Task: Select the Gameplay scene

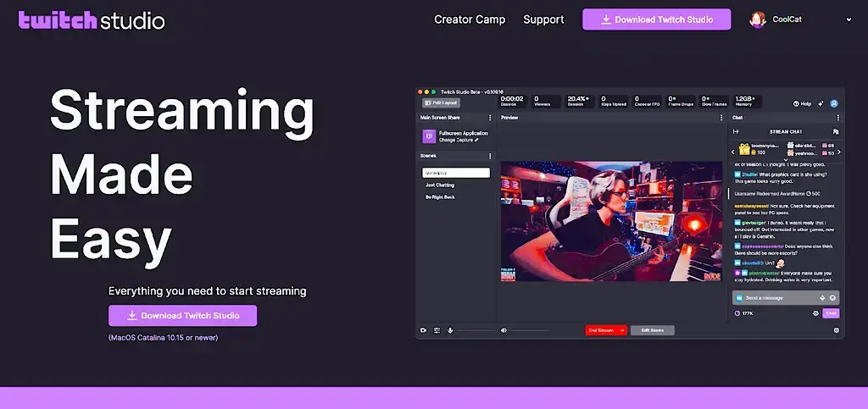Action: [x=455, y=173]
